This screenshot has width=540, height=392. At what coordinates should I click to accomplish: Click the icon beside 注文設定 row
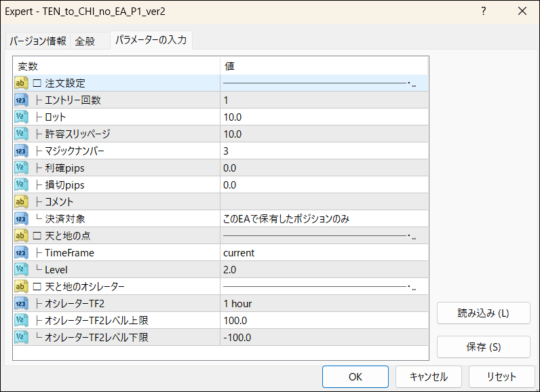tap(21, 83)
